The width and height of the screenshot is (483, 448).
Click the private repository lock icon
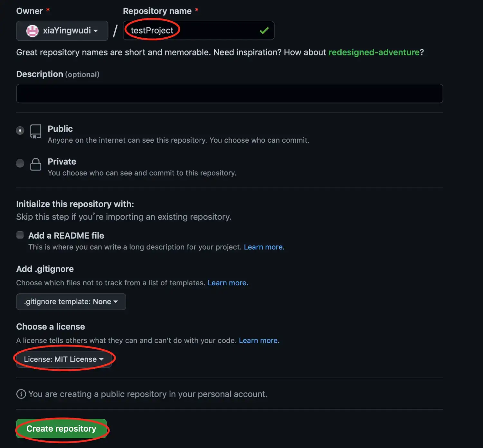click(36, 164)
